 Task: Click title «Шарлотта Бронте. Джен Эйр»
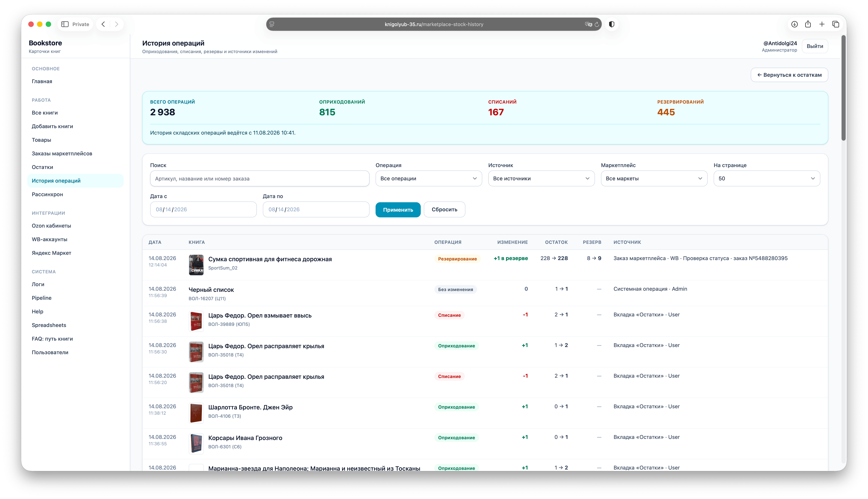click(250, 407)
